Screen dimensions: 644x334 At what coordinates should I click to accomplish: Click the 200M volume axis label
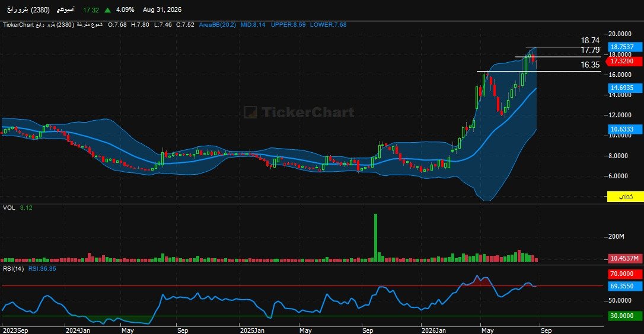point(616,236)
